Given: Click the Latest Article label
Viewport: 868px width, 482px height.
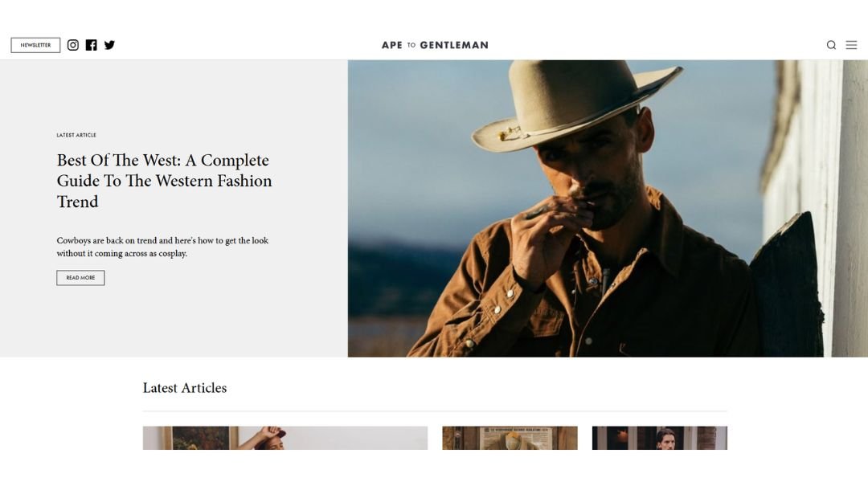Looking at the screenshot, I should click(x=76, y=135).
